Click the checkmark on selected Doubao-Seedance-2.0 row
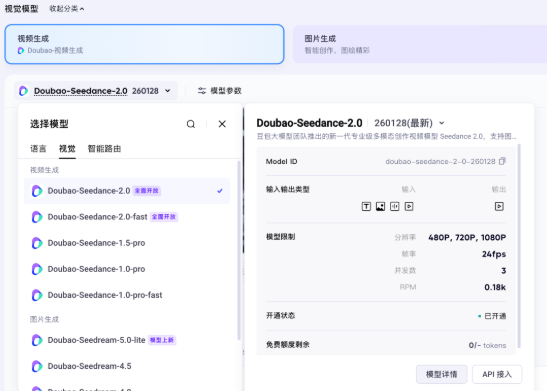 tap(220, 191)
